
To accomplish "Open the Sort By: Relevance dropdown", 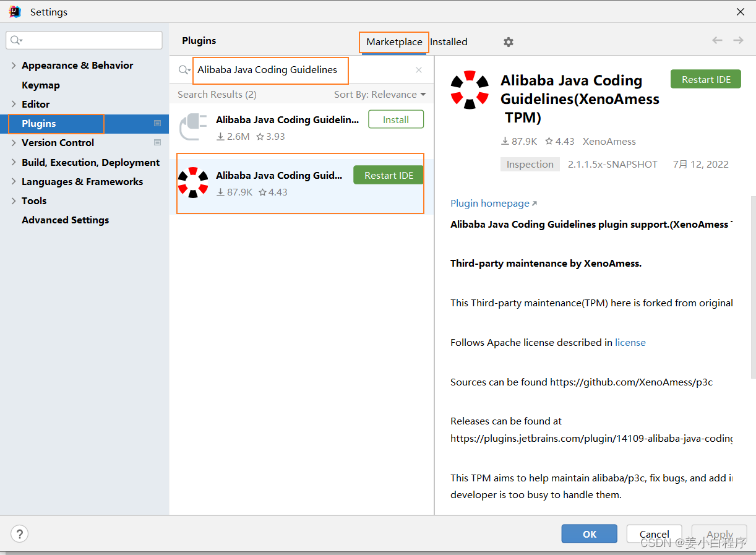I will click(380, 95).
